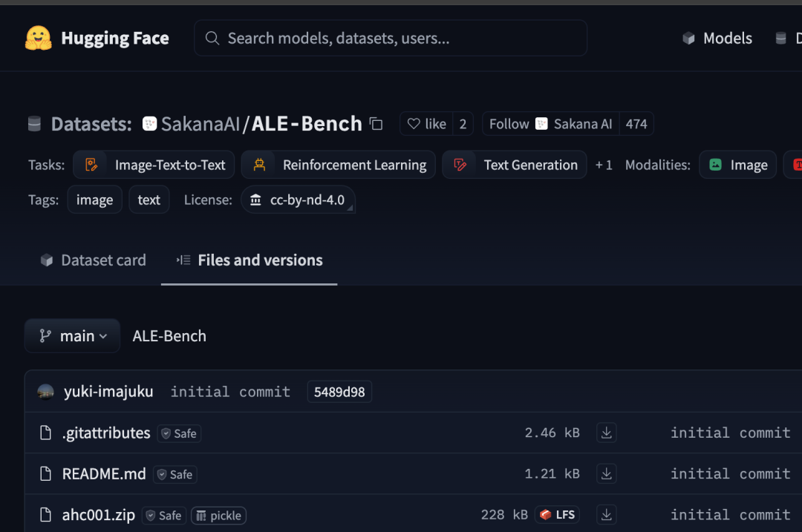802x532 pixels.
Task: Open the README.md file
Action: [x=104, y=474]
